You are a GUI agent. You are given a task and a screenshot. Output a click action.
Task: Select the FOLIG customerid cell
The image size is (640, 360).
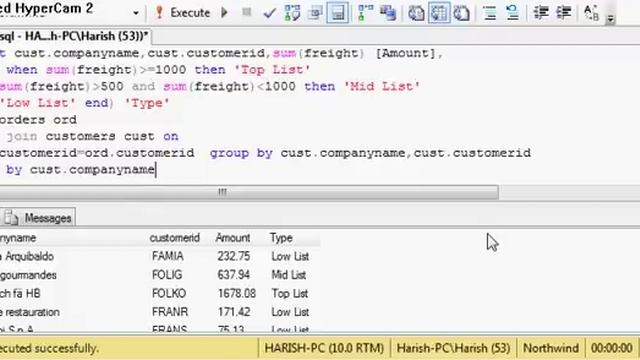click(167, 275)
